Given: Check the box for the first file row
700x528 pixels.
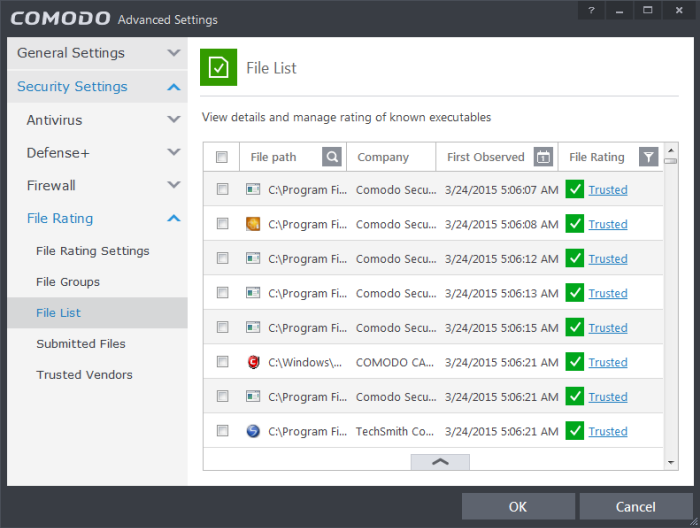Looking at the screenshot, I should click(x=222, y=190).
